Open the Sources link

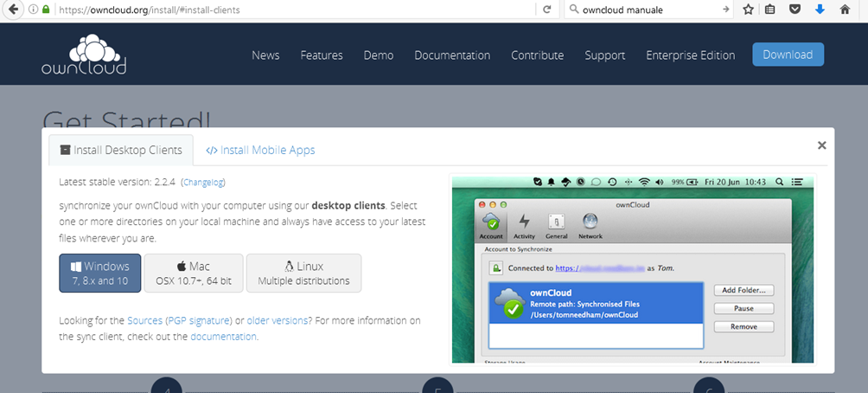(x=145, y=320)
